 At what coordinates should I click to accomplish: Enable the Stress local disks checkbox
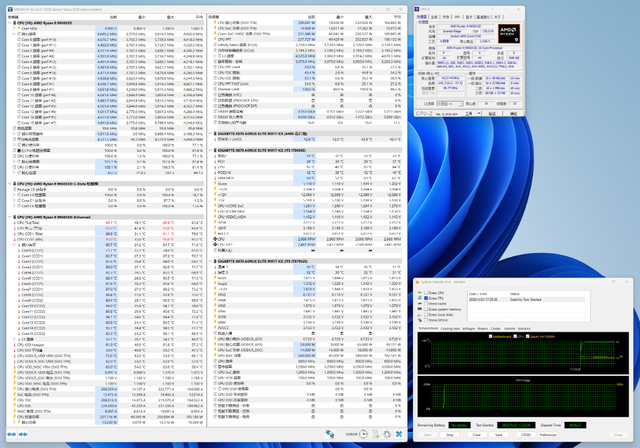426,315
